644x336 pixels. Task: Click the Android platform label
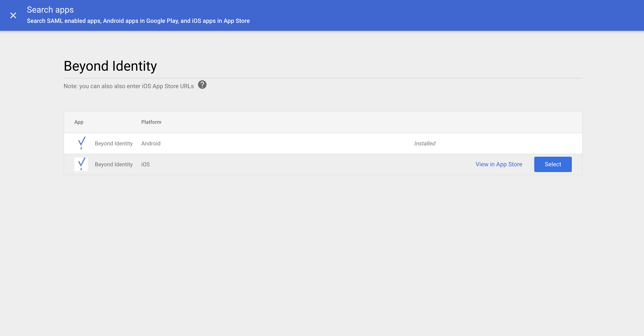151,143
